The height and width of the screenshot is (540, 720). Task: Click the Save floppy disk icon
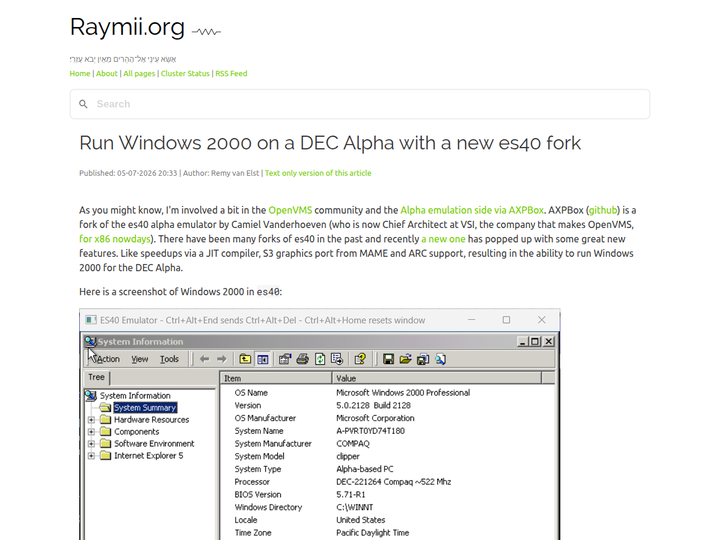[388, 359]
